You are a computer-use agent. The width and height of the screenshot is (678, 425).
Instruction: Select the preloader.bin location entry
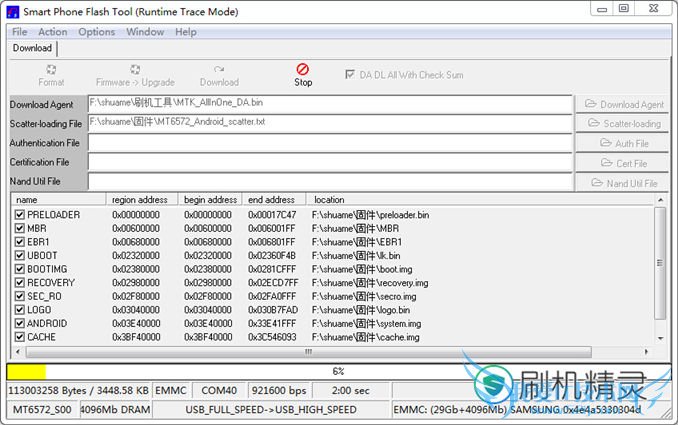click(371, 215)
